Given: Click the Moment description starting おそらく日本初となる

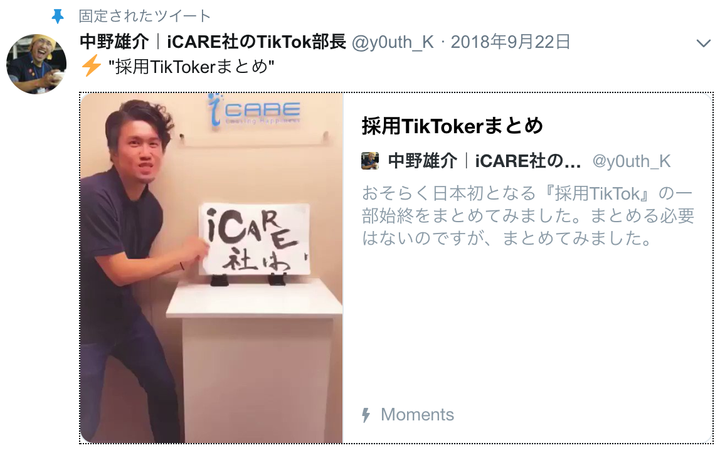Looking at the screenshot, I should point(528,215).
